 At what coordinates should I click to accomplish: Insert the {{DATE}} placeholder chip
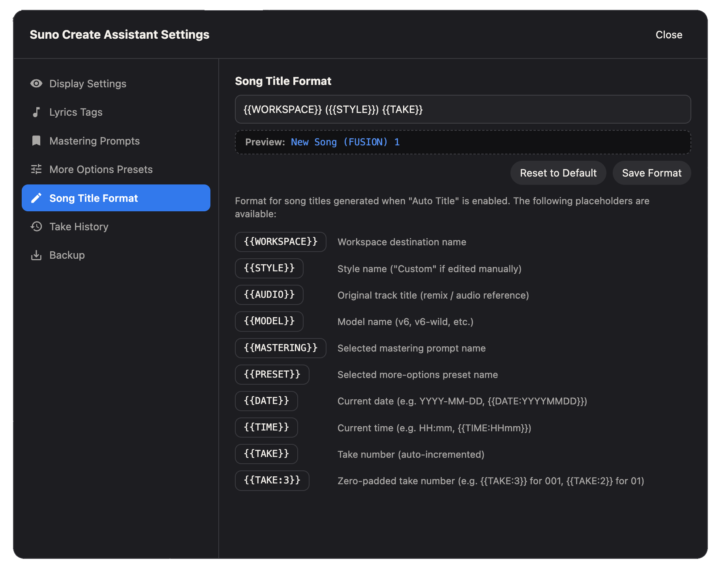click(x=266, y=401)
